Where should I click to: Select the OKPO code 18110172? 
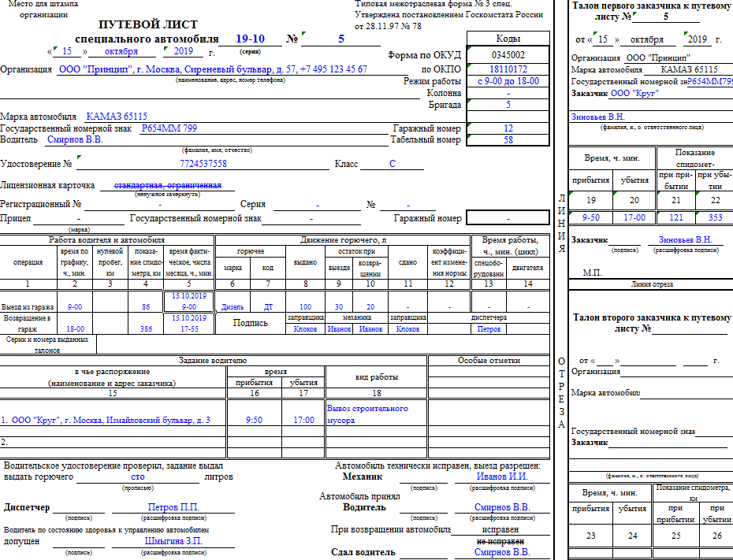(x=508, y=69)
